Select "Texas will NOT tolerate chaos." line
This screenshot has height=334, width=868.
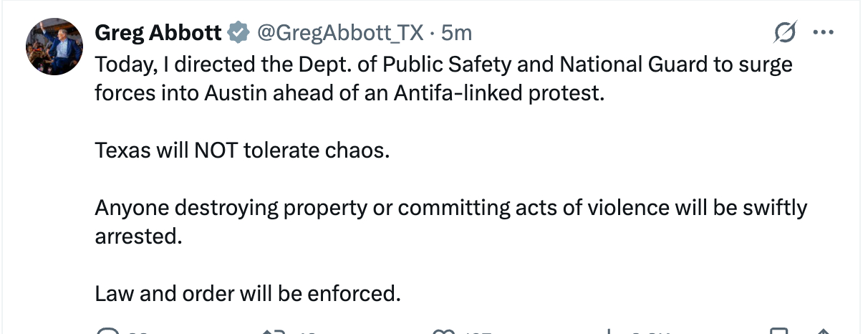(x=242, y=151)
